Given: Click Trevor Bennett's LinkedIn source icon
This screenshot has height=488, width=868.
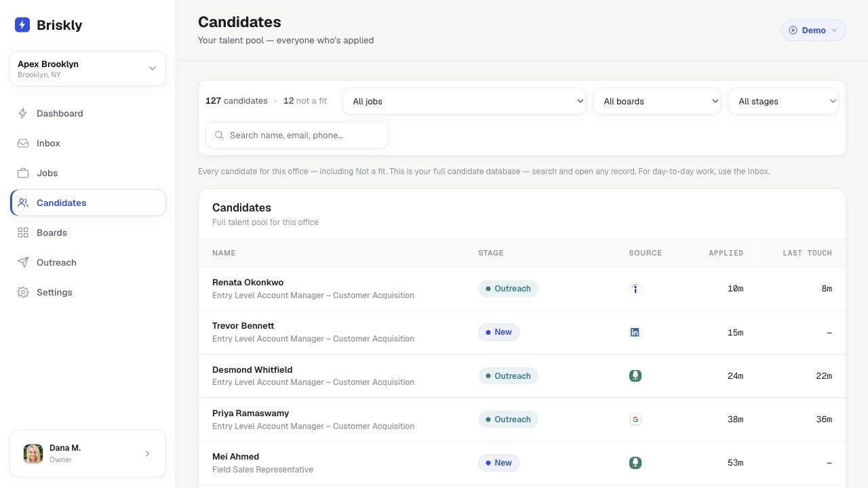Looking at the screenshot, I should [635, 332].
